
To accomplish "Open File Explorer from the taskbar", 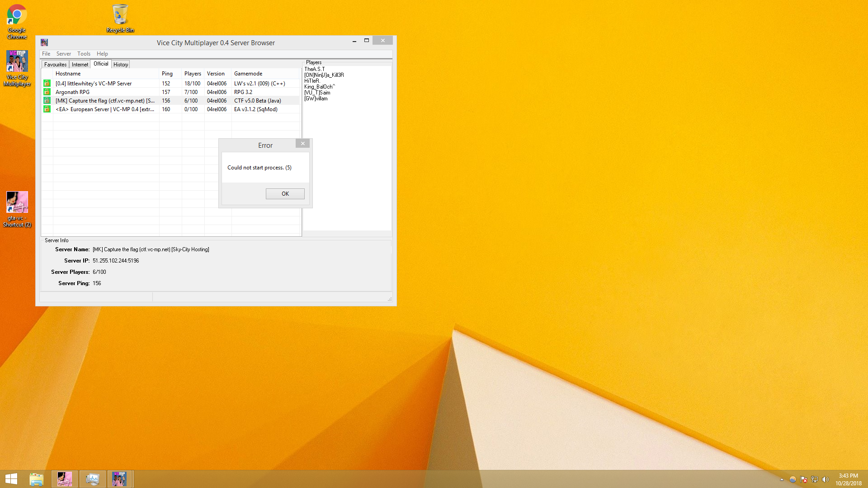I will (37, 479).
